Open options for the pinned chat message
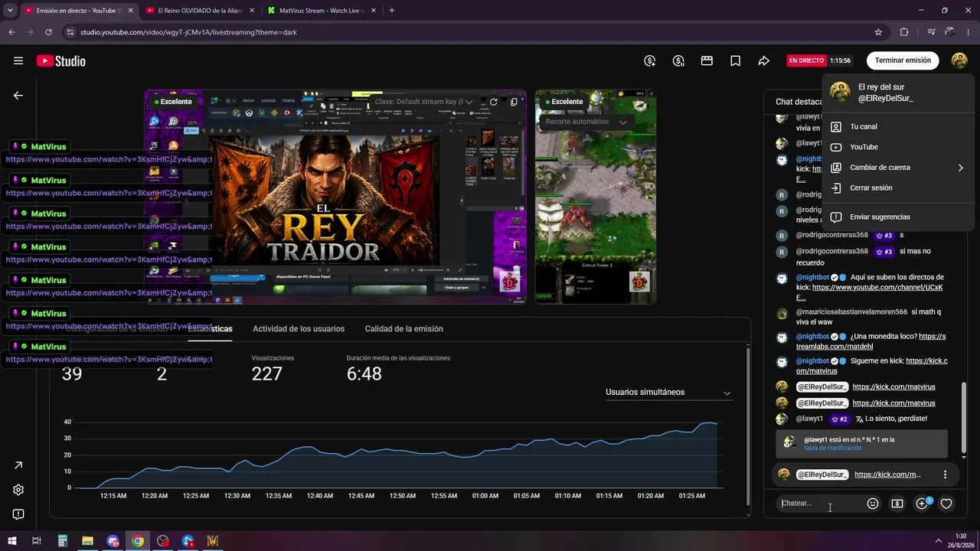 click(x=945, y=474)
